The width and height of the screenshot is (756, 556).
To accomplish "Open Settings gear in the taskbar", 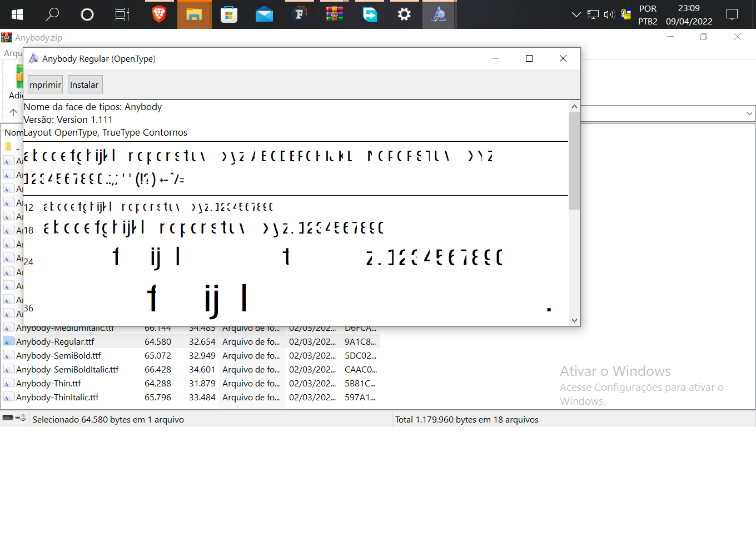I will (x=404, y=14).
